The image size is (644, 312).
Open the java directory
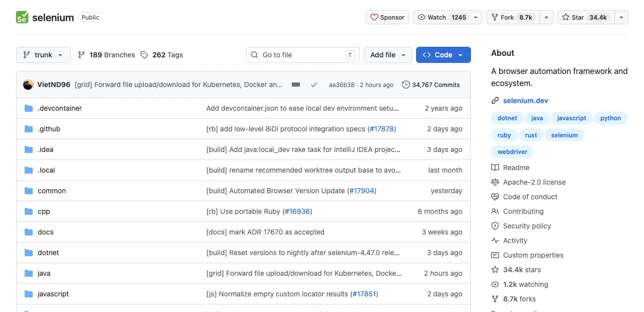(x=44, y=273)
